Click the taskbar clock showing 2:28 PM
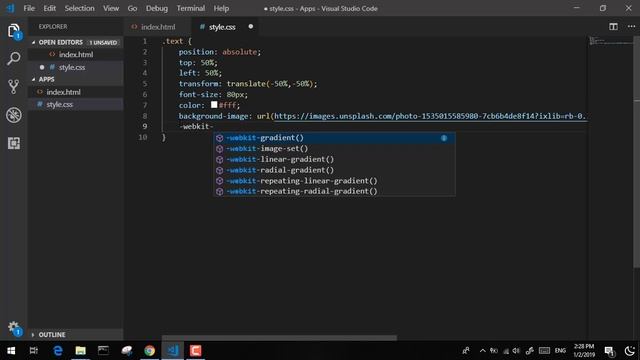Image resolution: width=640 pixels, height=360 pixels. tap(583, 351)
